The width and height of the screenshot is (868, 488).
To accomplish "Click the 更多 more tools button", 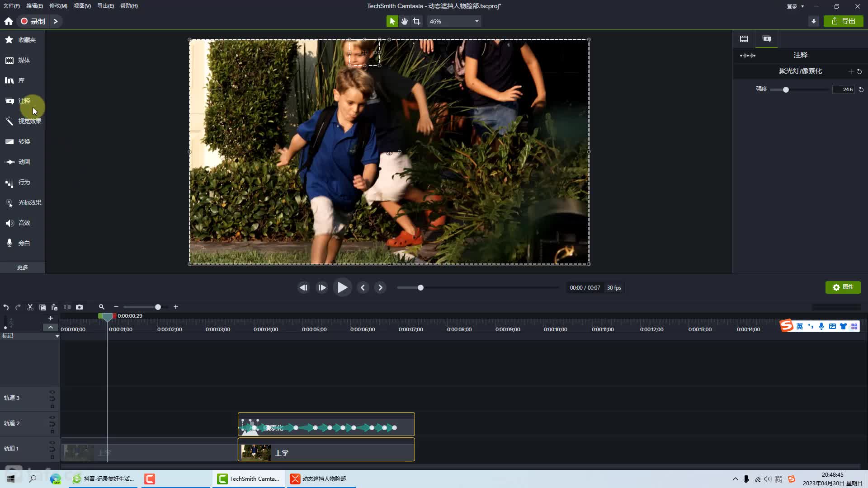I will (x=23, y=267).
